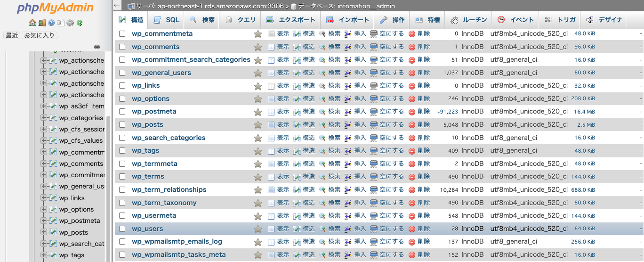The height and width of the screenshot is (262, 644).
Task: Click empty icon for wp_options row
Action: 374,99
